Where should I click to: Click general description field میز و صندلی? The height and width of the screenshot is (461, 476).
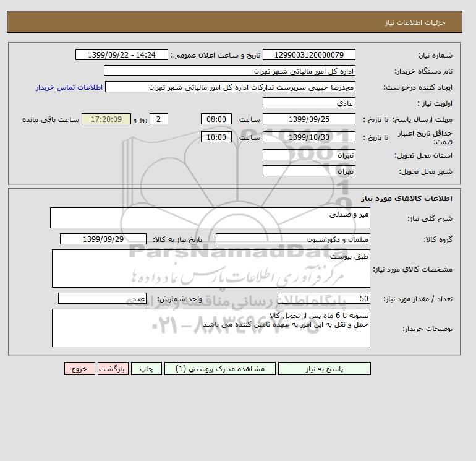click(x=210, y=218)
